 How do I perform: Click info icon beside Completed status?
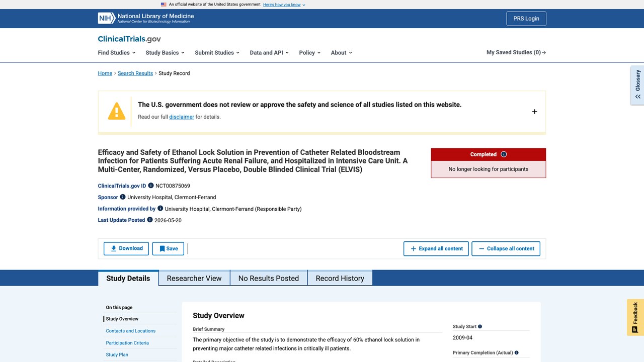[x=504, y=154]
